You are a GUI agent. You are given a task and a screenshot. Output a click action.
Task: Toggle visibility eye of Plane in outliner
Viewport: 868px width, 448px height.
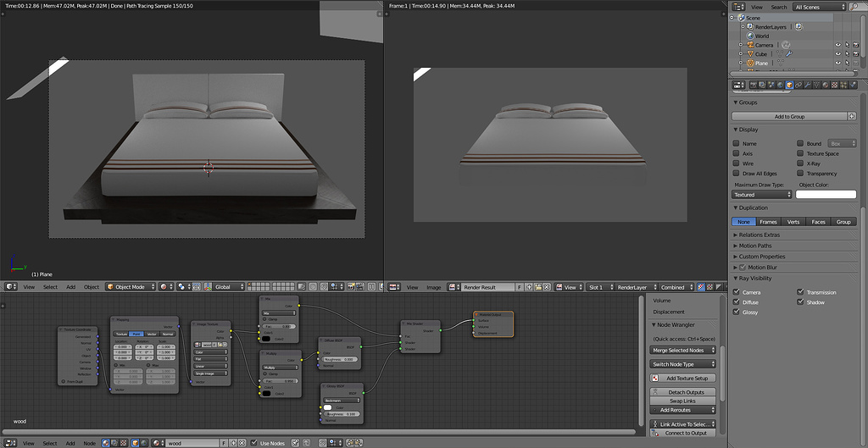pos(838,63)
